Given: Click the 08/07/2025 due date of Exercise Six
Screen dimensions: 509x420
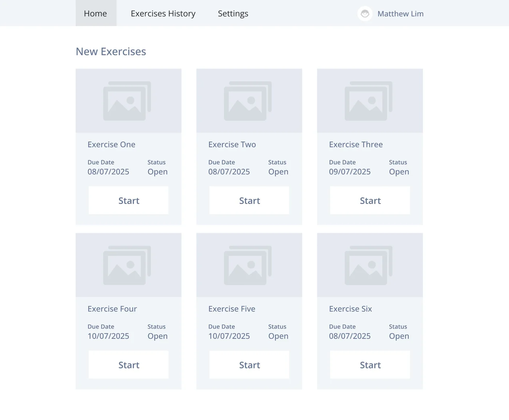Looking at the screenshot, I should click(x=350, y=336).
